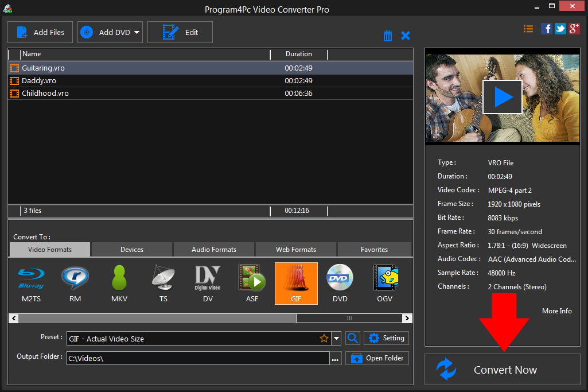Mark preset as favorite with star

coord(324,339)
